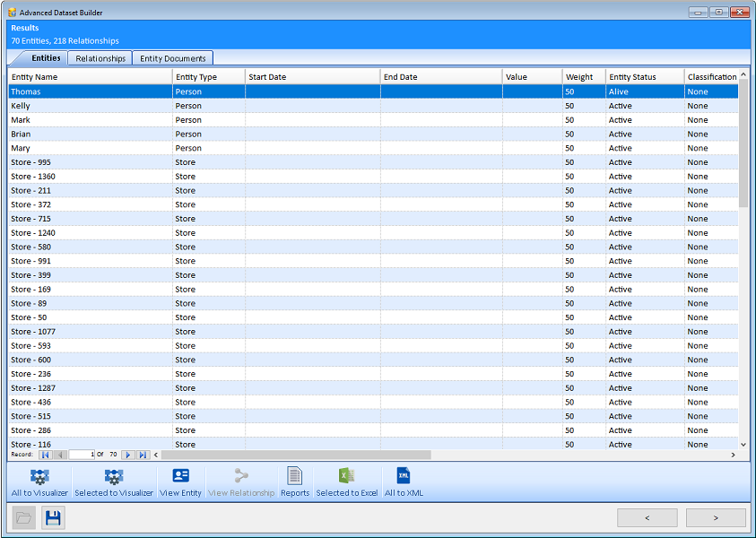
Task: Open the Reports tool
Action: point(294,482)
